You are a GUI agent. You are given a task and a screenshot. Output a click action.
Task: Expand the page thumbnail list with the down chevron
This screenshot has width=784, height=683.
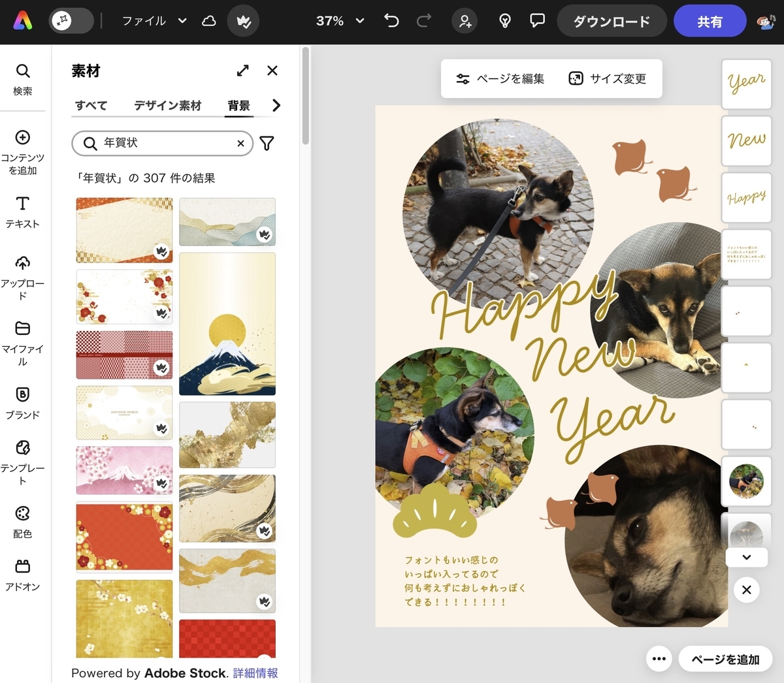[746, 557]
